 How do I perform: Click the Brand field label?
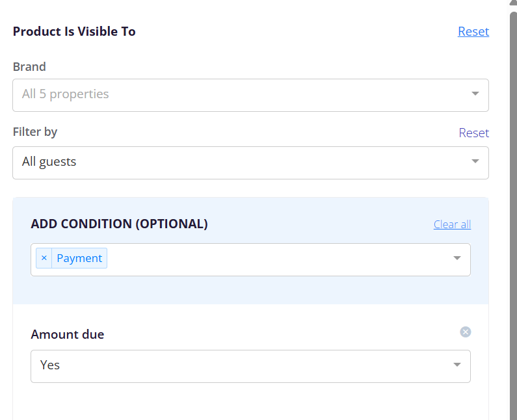click(29, 67)
